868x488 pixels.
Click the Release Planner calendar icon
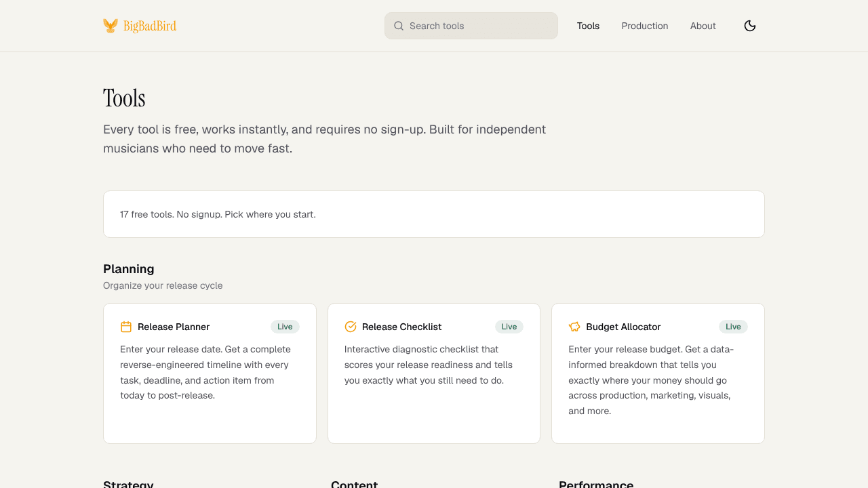coord(126,327)
